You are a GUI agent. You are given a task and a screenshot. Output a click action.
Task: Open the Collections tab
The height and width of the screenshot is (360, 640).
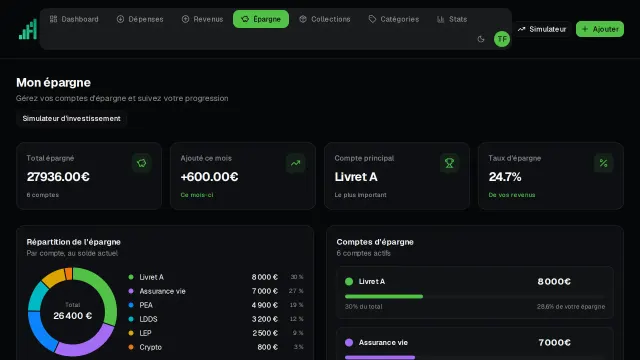point(325,19)
